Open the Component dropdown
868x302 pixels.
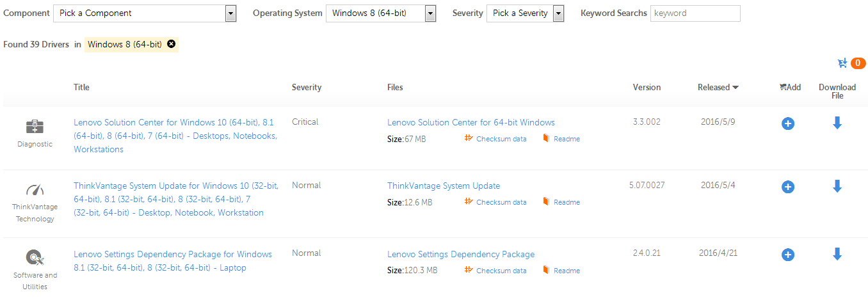pos(145,13)
